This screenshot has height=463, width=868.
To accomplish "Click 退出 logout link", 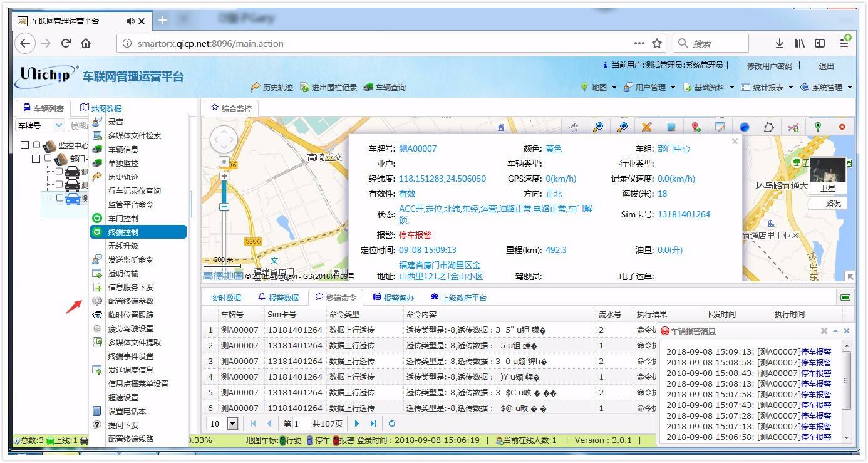I will [827, 66].
